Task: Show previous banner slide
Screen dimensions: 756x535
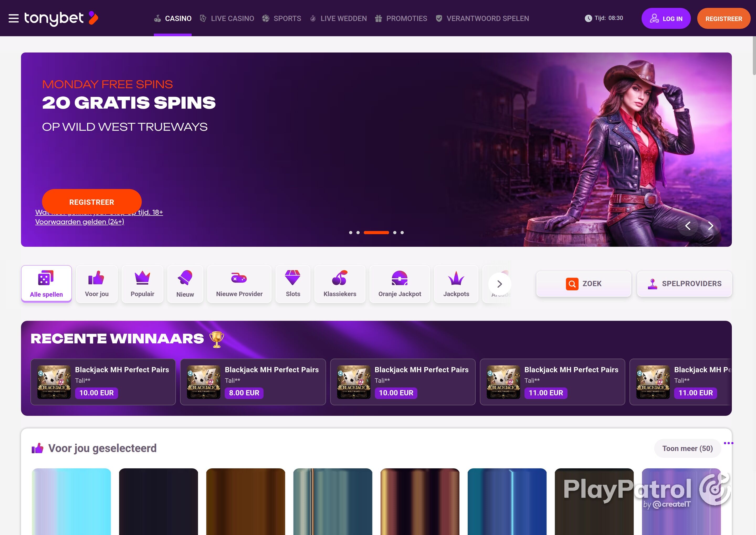Action: tap(687, 226)
